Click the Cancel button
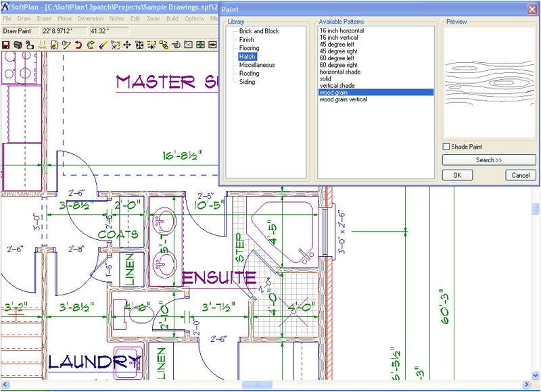Image resolution: width=541 pixels, height=392 pixels. pyautogui.click(x=521, y=175)
